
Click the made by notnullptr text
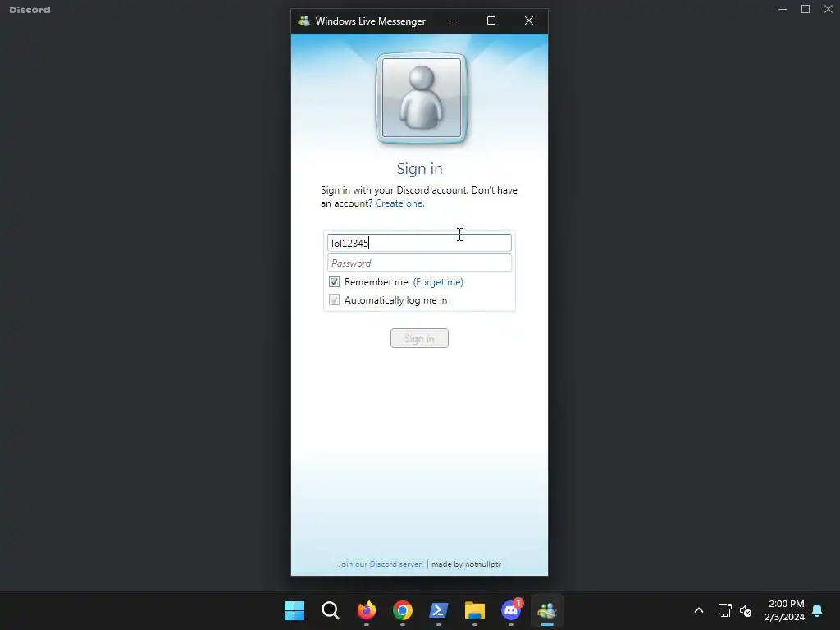[466, 564]
